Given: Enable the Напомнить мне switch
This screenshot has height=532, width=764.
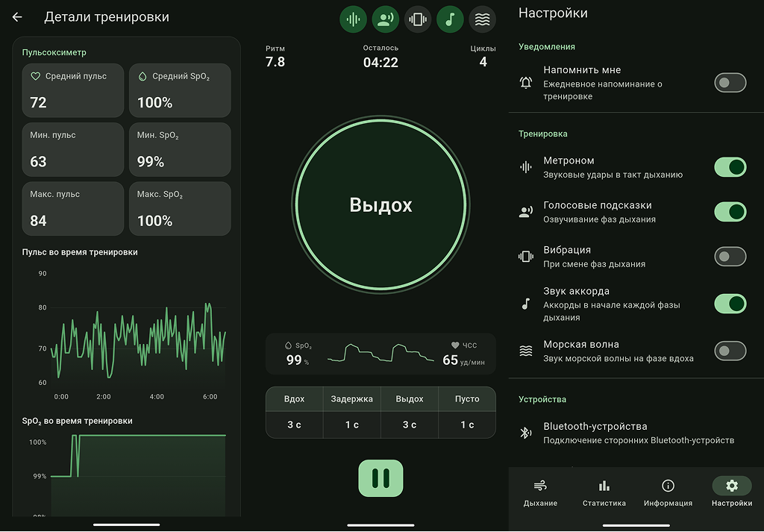Looking at the screenshot, I should (730, 83).
